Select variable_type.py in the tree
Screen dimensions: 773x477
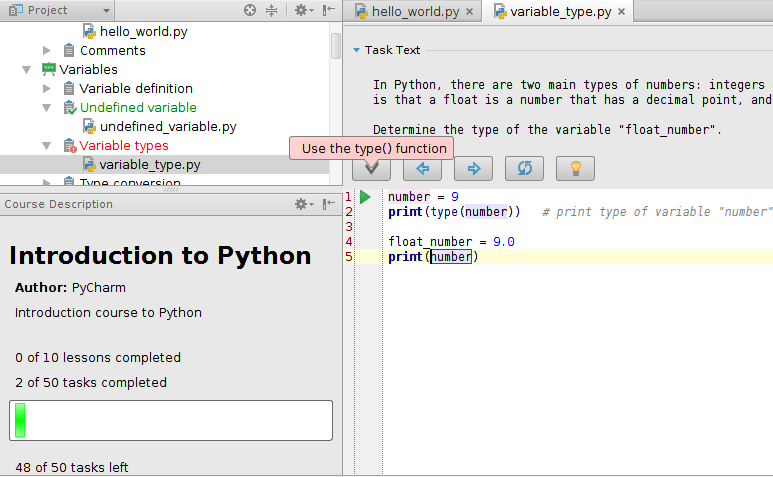[x=150, y=165]
